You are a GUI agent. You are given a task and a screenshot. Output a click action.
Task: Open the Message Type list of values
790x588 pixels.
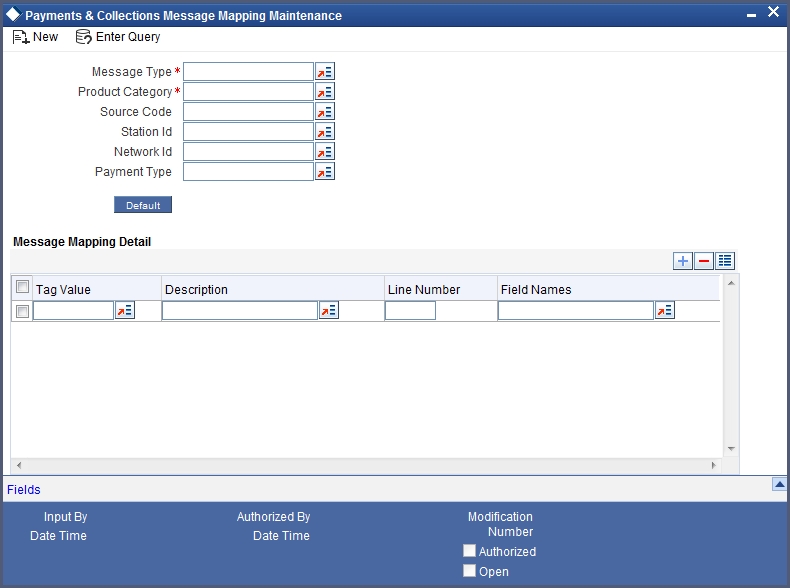tap(325, 72)
